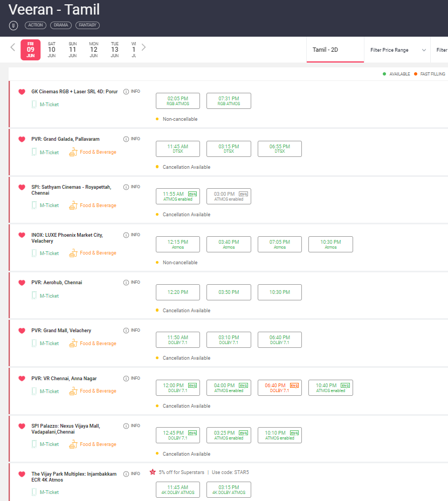
Task: Book 02:05 PM RGB ATMOS show at GK Cinemas
Action: (178, 101)
